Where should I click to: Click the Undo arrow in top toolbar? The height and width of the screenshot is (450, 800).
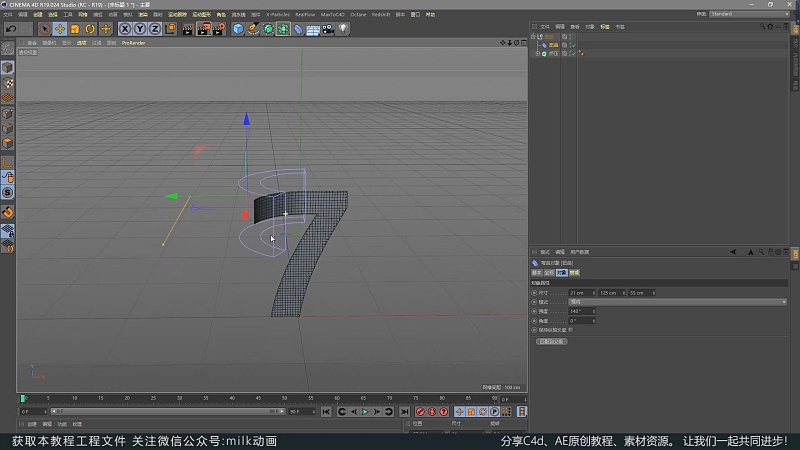coord(11,29)
